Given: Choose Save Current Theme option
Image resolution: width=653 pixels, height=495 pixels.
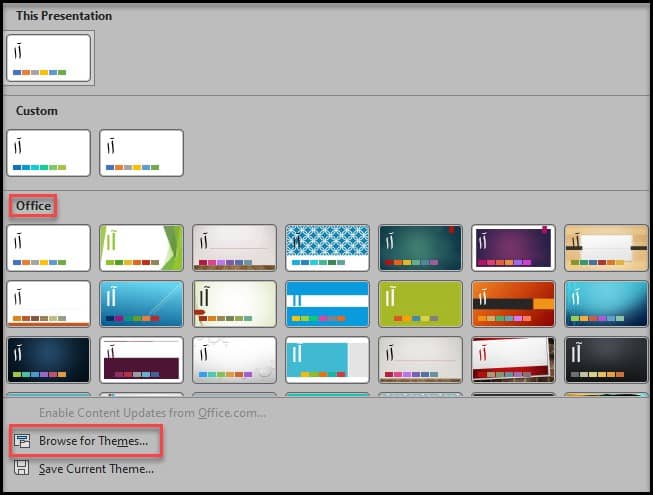Looking at the screenshot, I should [x=96, y=468].
